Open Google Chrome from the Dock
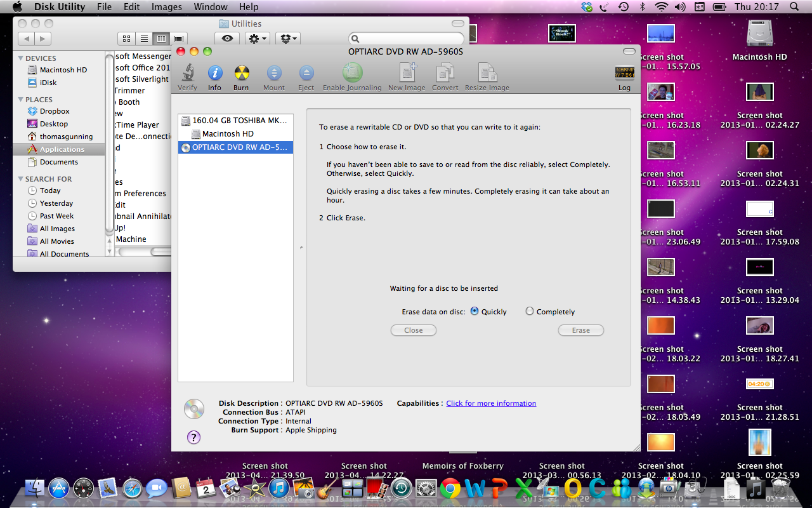Viewport: 812px width, 508px height. click(x=450, y=488)
